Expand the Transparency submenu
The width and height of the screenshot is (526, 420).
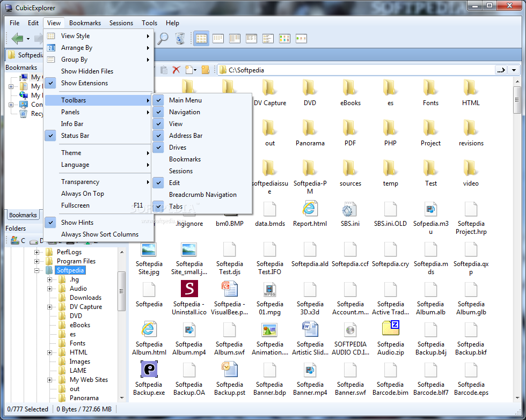coord(99,182)
